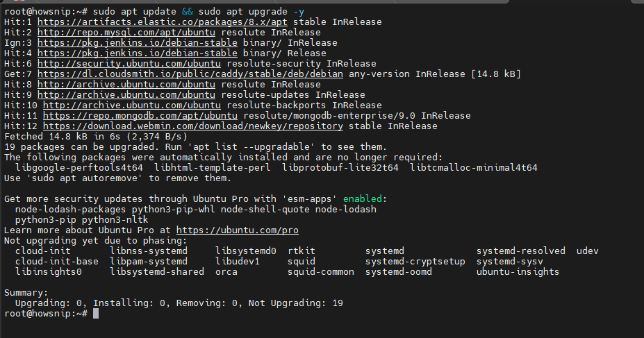Click the pkg.jenkins.io URL on the Hit:4 line
The image size is (644, 338).
(x=137, y=53)
